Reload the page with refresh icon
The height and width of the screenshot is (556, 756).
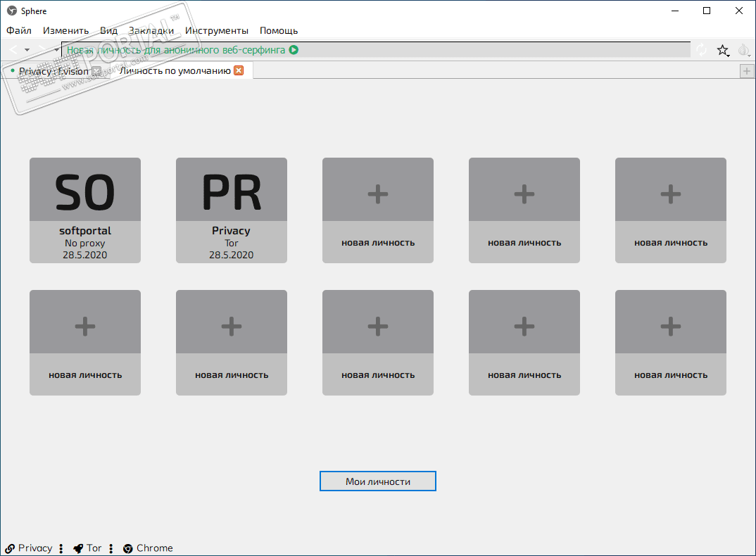point(702,50)
